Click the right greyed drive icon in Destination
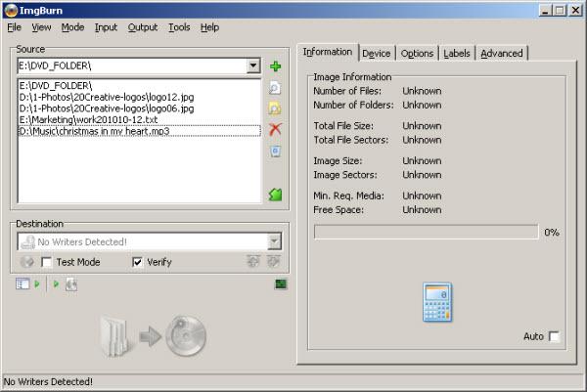This screenshot has height=392, width=587. tap(274, 261)
